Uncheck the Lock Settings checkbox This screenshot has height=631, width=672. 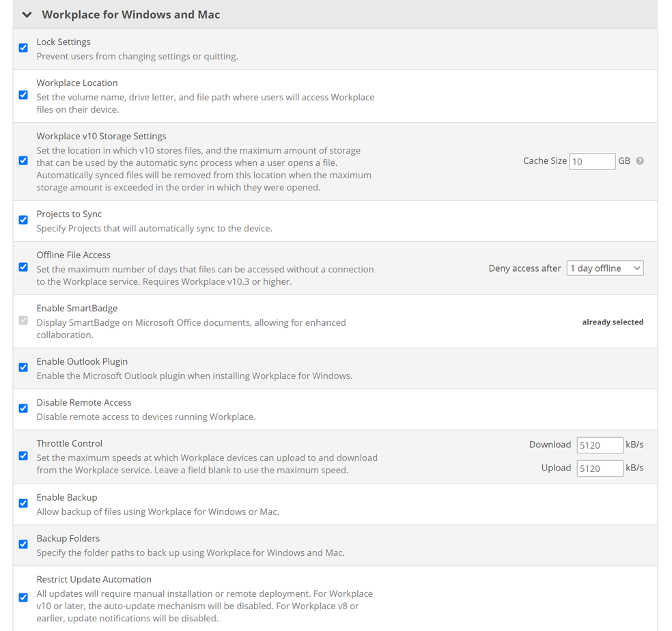tap(23, 48)
